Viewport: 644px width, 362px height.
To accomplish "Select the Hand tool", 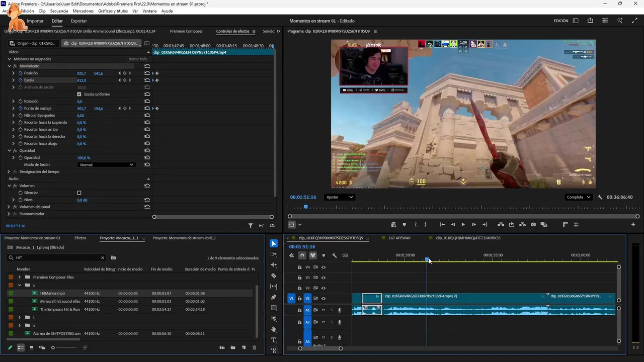I will coord(274,329).
